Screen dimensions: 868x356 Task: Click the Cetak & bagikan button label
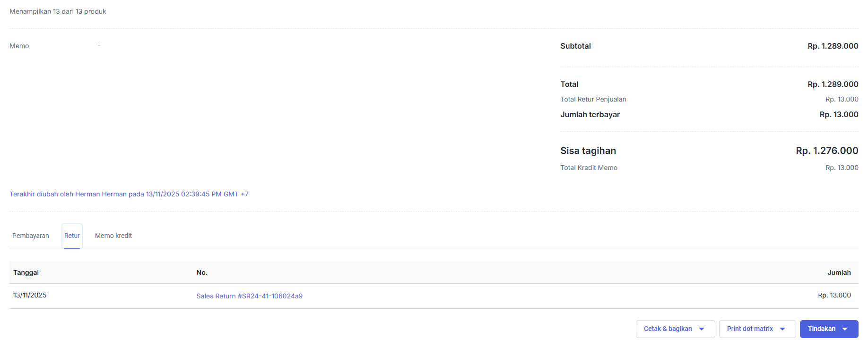668,329
